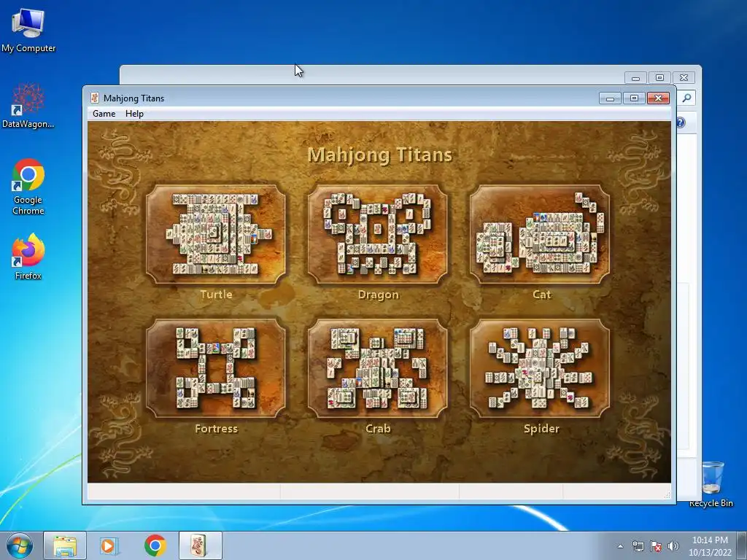Click the volume speaker tray icon
This screenshot has height=560, width=747.
pos(673,546)
